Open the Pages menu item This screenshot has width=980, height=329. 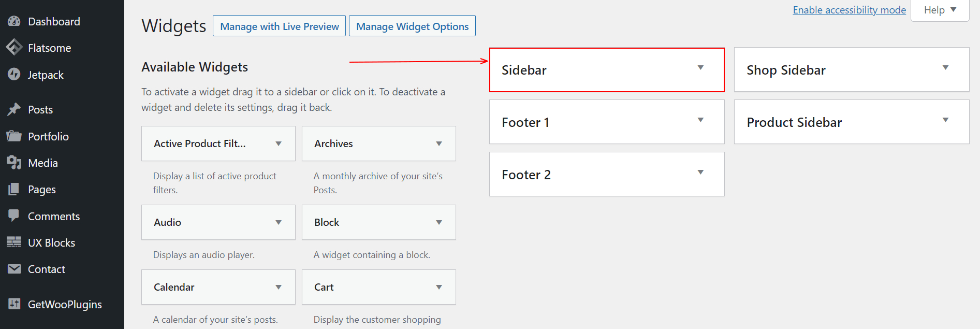[x=41, y=190]
